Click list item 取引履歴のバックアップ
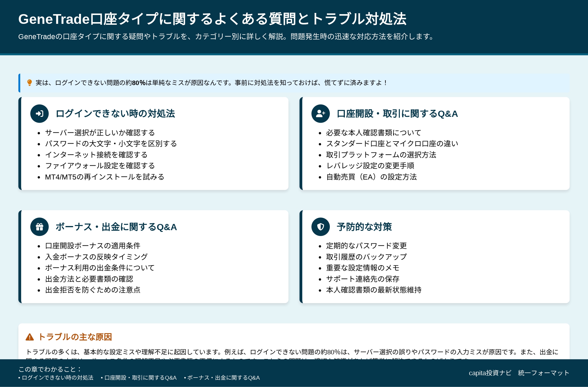The width and height of the screenshot is (588, 387). tap(366, 257)
